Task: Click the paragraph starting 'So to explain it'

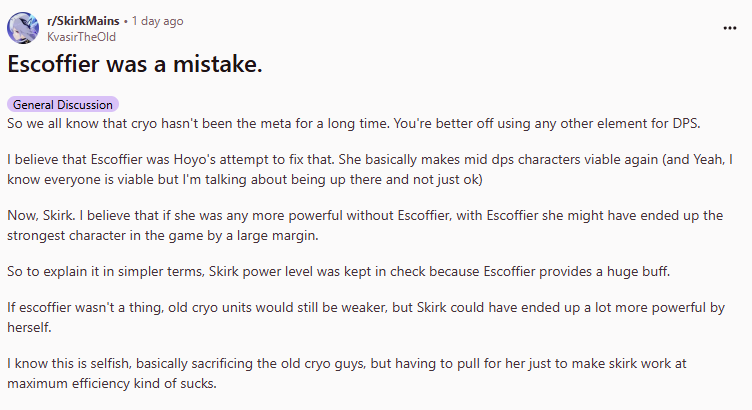Action: [x=338, y=271]
